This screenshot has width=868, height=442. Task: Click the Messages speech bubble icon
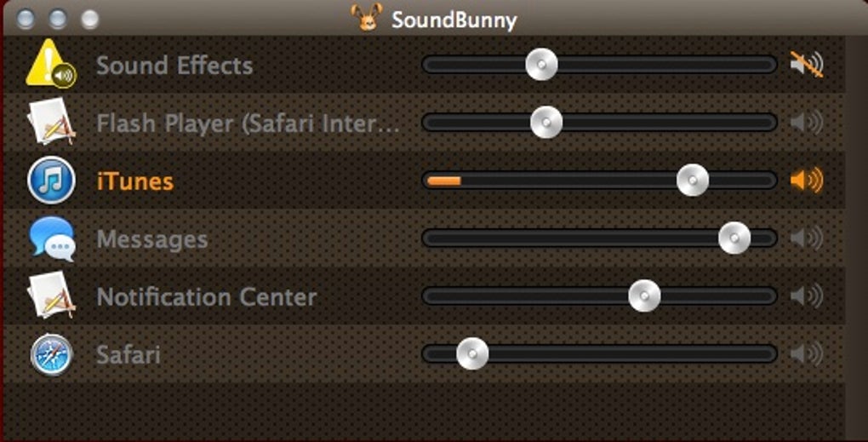pos(52,238)
